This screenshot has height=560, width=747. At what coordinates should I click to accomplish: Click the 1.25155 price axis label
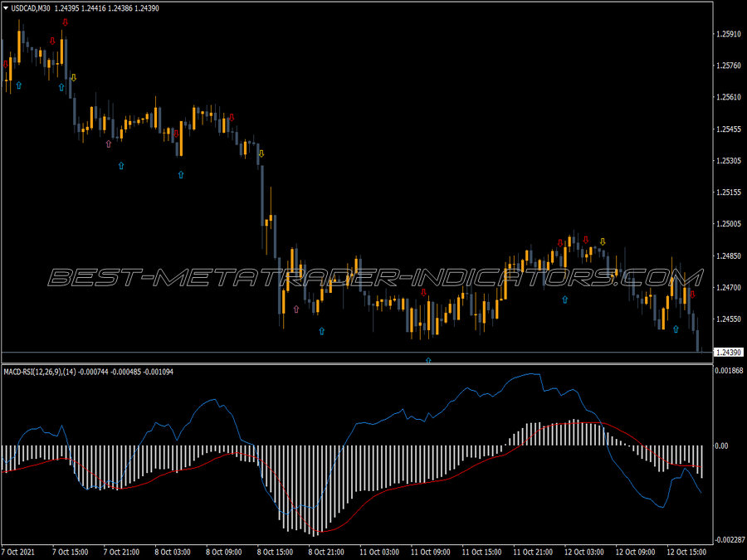(729, 192)
